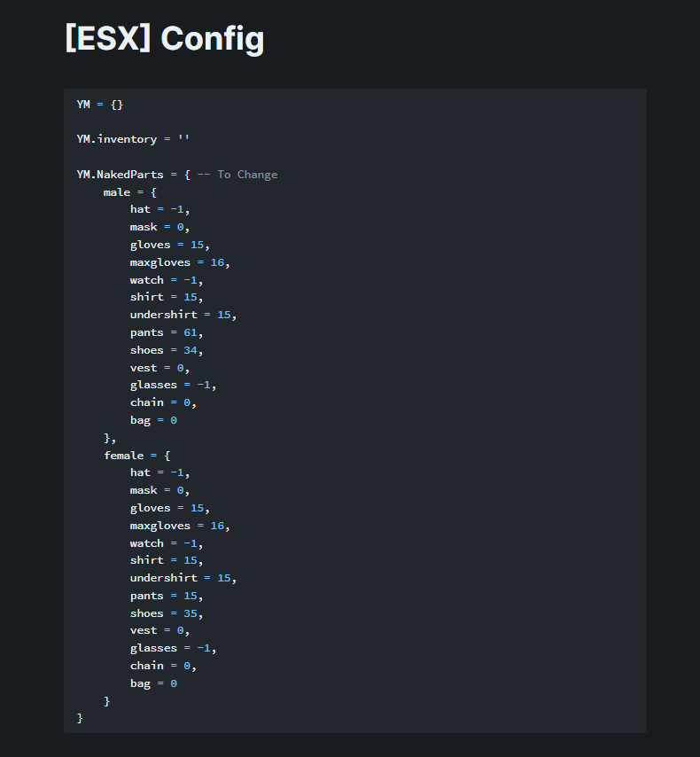Click the male glasses value -1

coord(204,385)
